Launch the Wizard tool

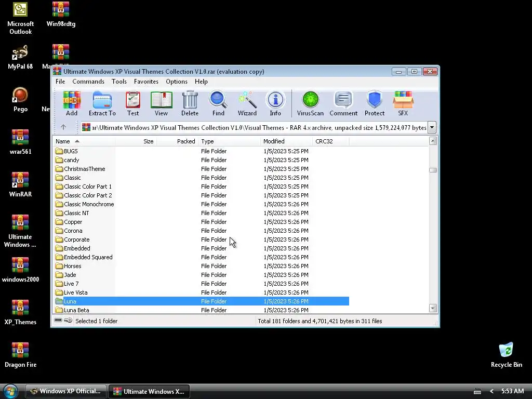tap(247, 103)
